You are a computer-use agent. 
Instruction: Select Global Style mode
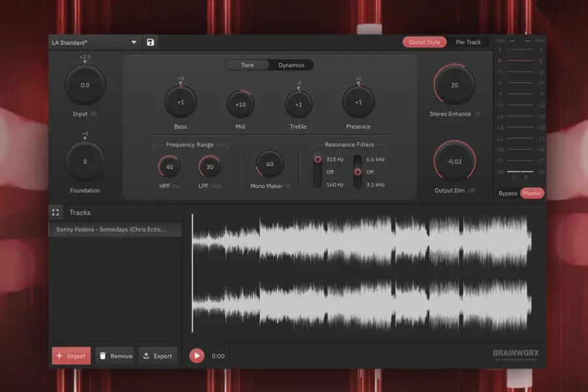(x=424, y=41)
